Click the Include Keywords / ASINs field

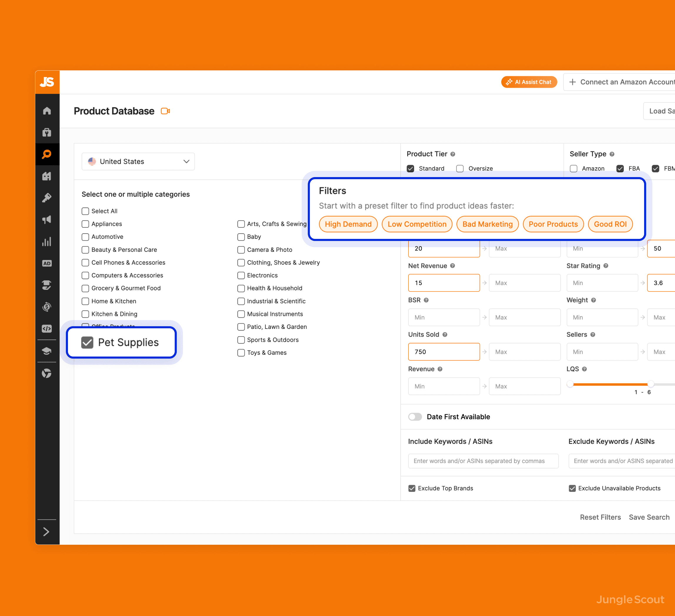483,461
